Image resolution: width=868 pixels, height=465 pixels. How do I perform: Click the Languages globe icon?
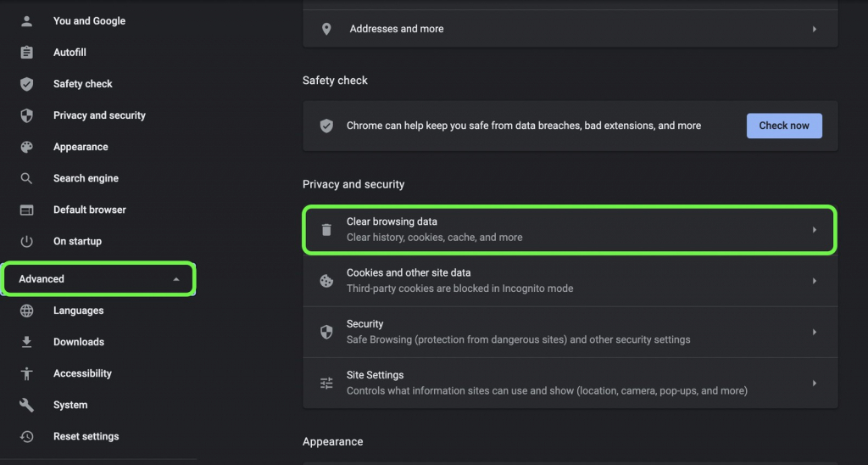pos(26,311)
